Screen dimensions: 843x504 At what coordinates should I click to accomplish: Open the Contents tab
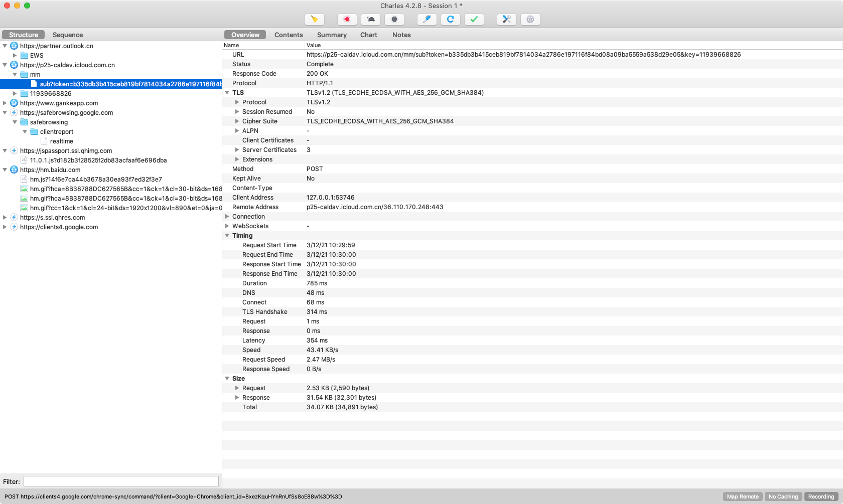(x=289, y=35)
